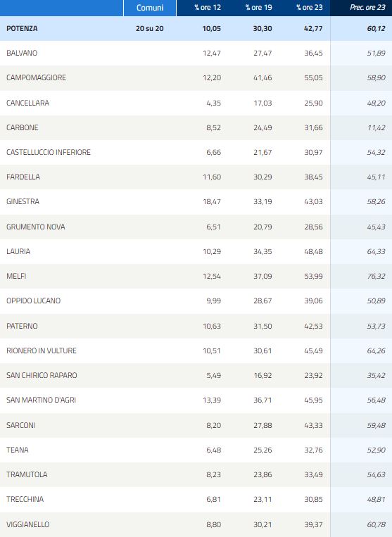This screenshot has width=392, height=537.
Task: Open the RIONERO IN VULTURE entry
Action: [x=196, y=350]
